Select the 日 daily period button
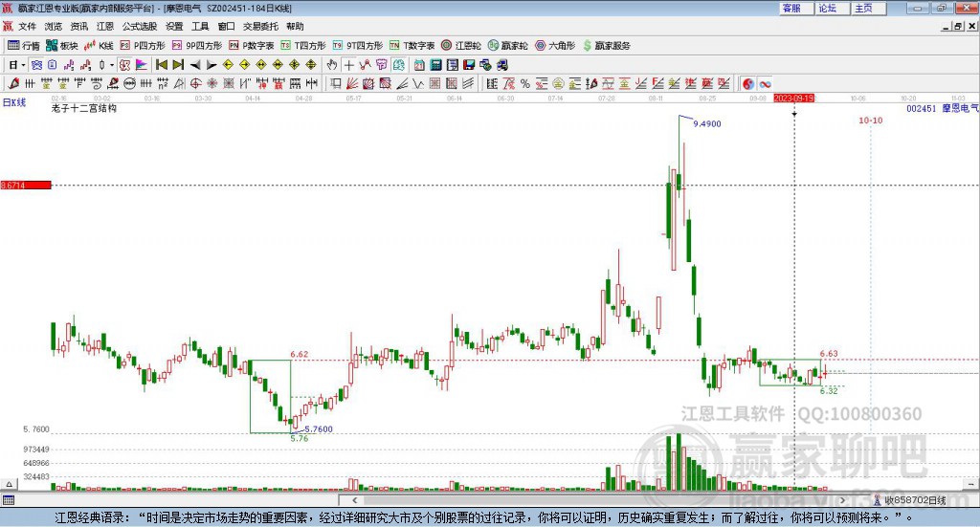 tap(12, 65)
